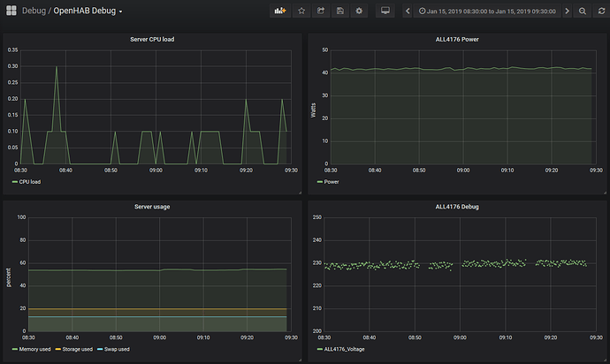610x364 pixels.
Task: Open OpenHAB Debug dashboard dropdown
Action: coord(88,11)
